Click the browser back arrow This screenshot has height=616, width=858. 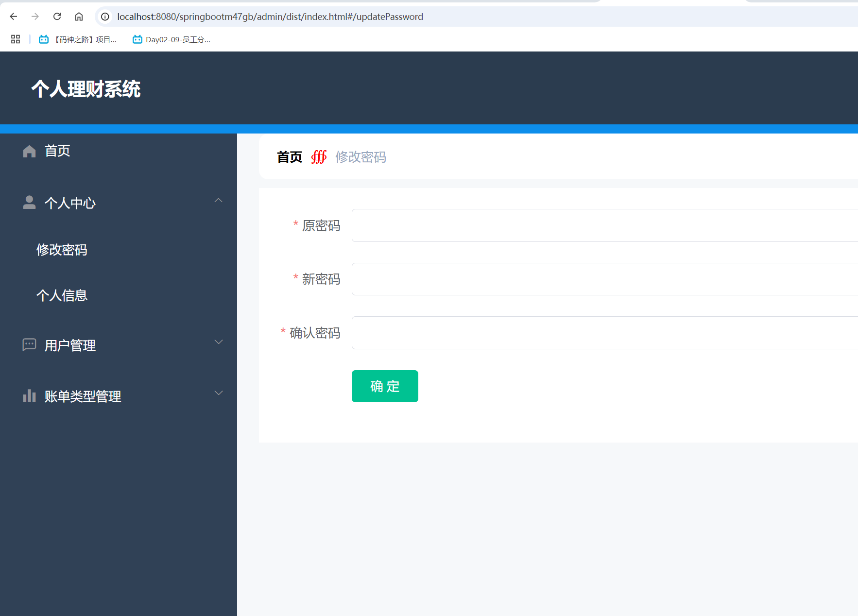pyautogui.click(x=13, y=16)
